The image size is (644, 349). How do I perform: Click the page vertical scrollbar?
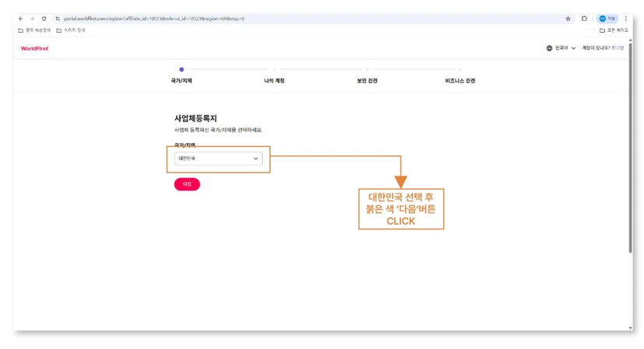[x=631, y=148]
